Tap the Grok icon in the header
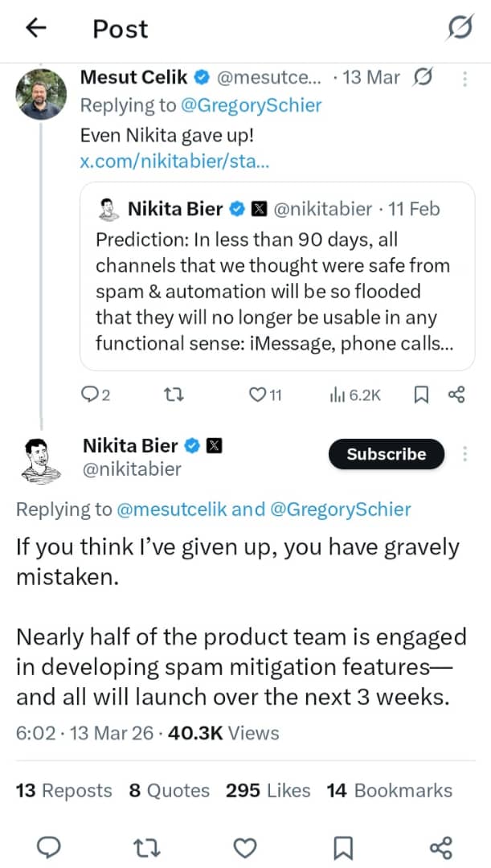 [460, 29]
